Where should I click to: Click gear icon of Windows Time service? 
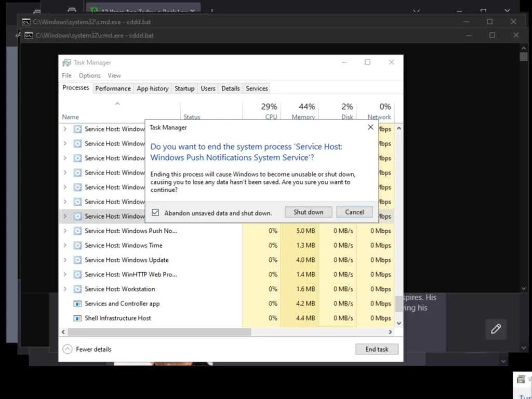pos(78,245)
